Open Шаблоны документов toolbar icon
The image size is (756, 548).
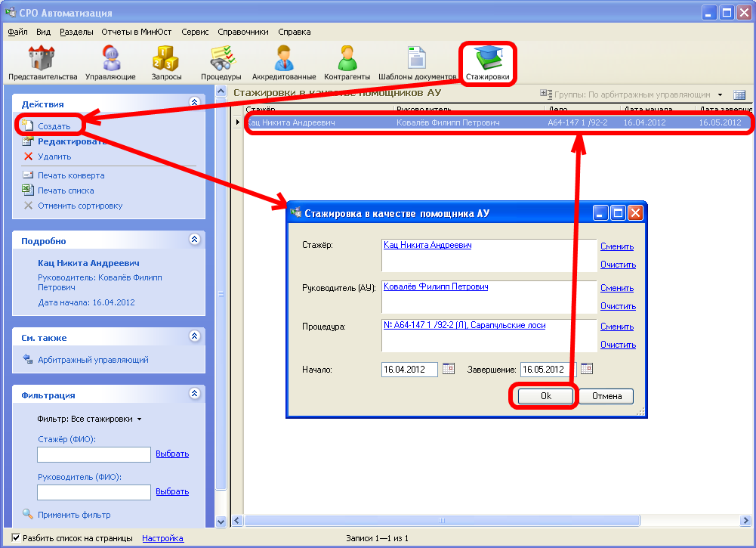tap(417, 62)
